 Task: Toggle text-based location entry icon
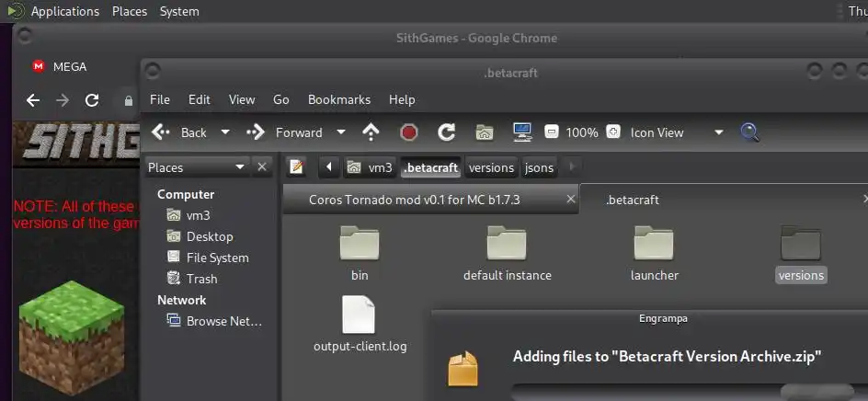(x=297, y=166)
